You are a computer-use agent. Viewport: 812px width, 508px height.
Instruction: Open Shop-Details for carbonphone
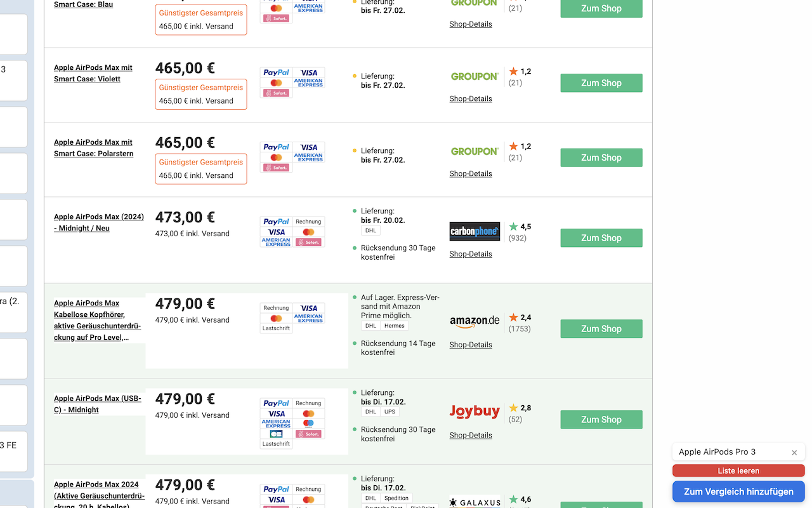[x=471, y=254]
